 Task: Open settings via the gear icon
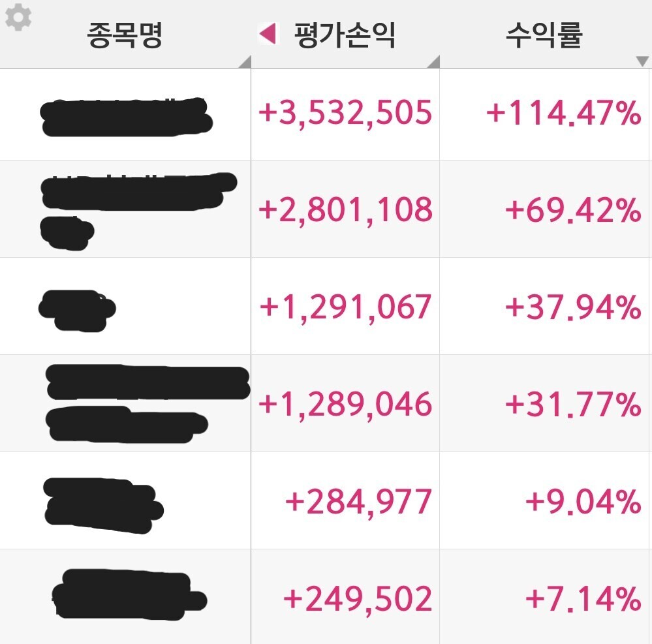[x=18, y=17]
